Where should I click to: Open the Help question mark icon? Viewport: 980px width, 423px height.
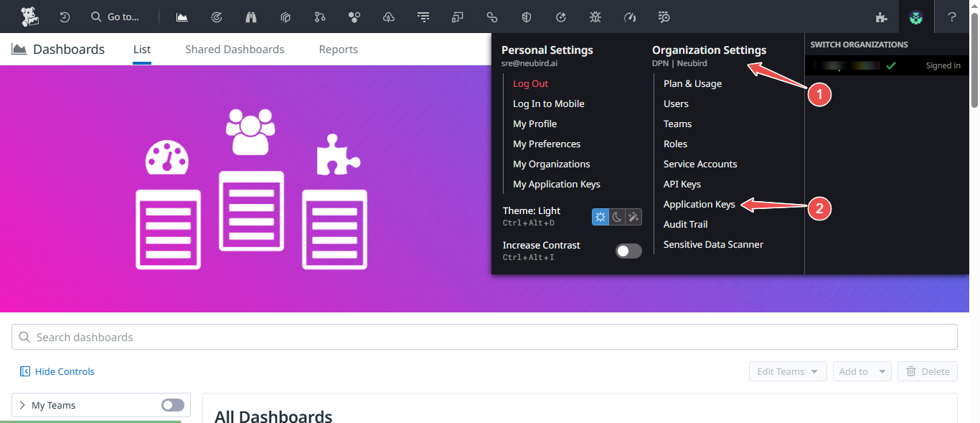952,17
